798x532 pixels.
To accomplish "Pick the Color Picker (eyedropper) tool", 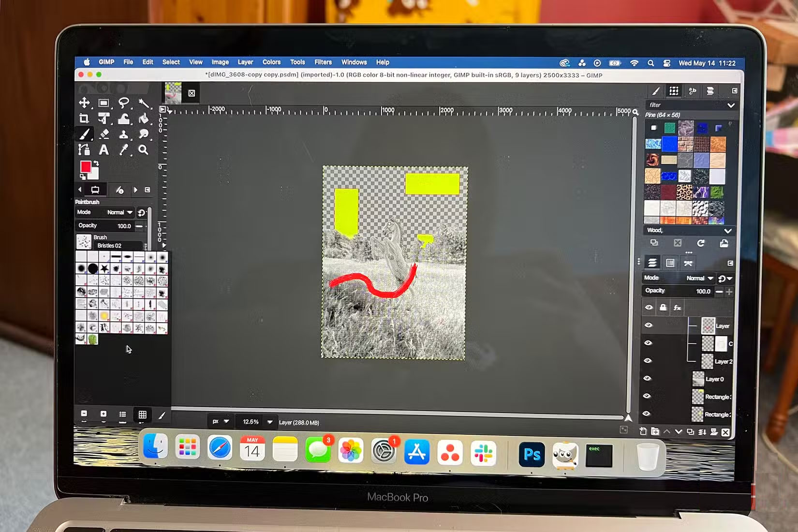I will pos(123,150).
